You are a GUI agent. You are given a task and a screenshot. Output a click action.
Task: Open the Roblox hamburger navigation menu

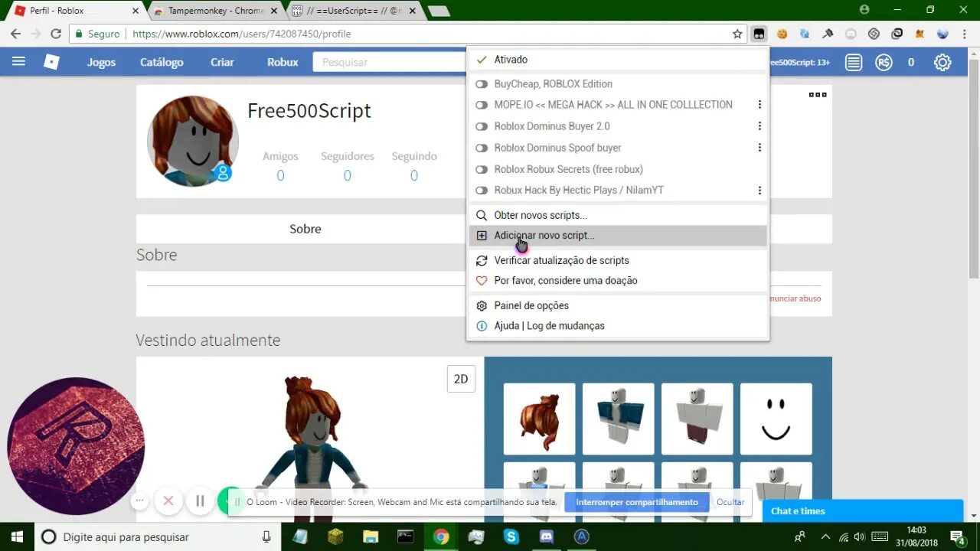click(x=18, y=61)
